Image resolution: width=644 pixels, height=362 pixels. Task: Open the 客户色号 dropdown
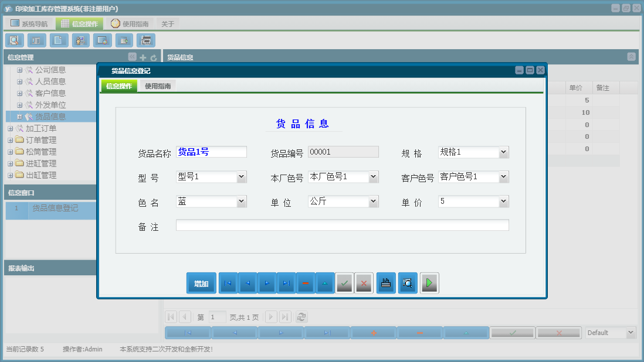(x=504, y=177)
